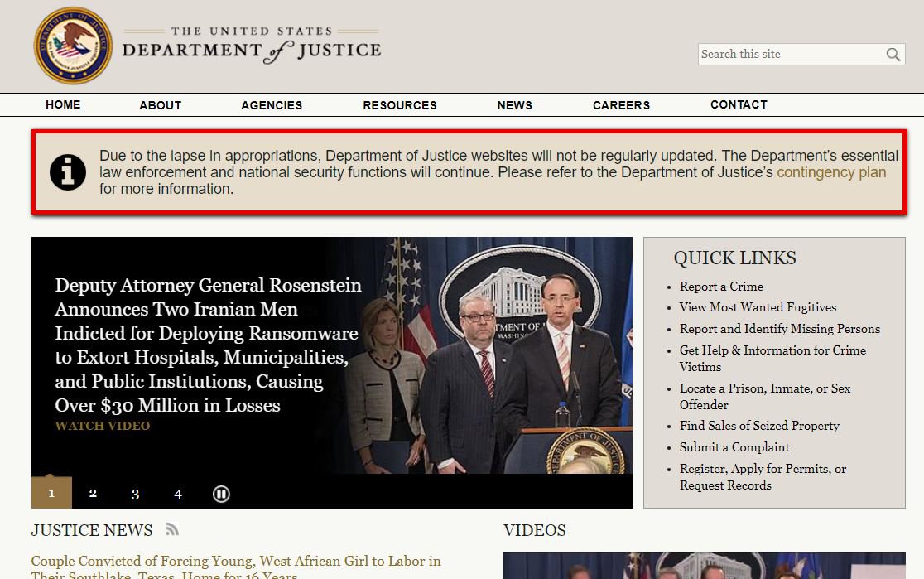
Task: Open the Submit a Complaint link
Action: point(734,447)
